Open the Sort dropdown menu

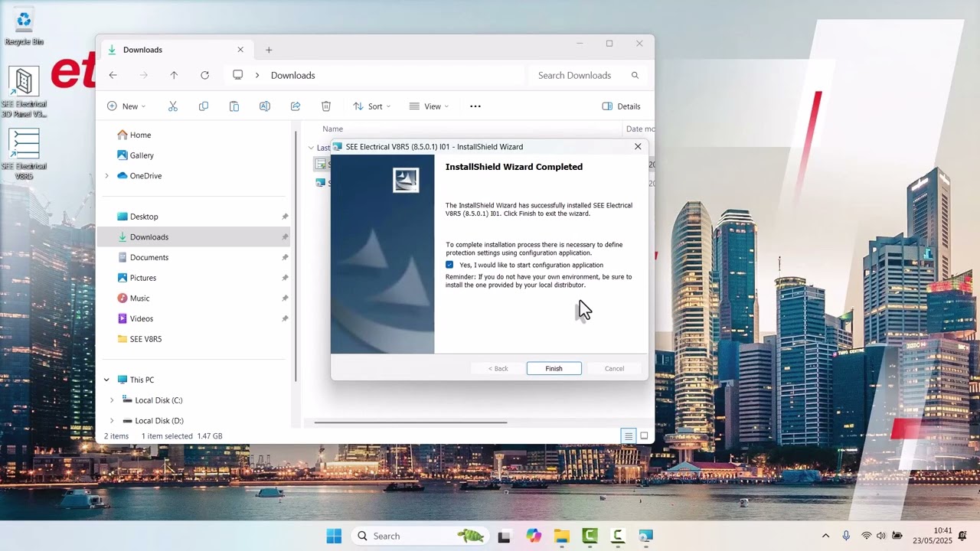pyautogui.click(x=371, y=106)
